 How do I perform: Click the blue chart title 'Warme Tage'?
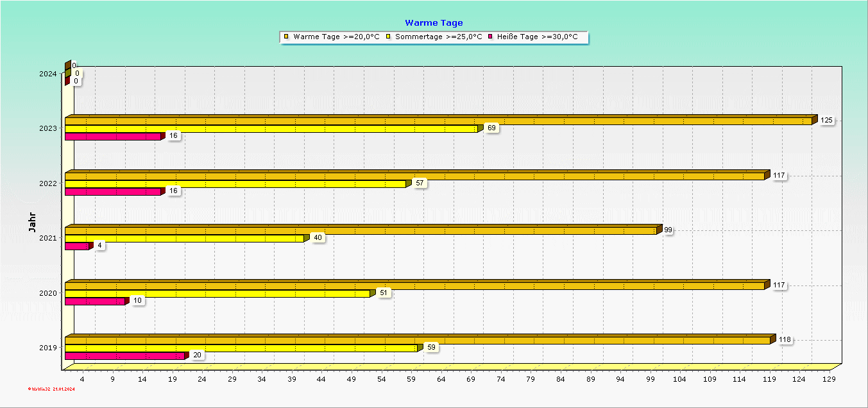(434, 23)
